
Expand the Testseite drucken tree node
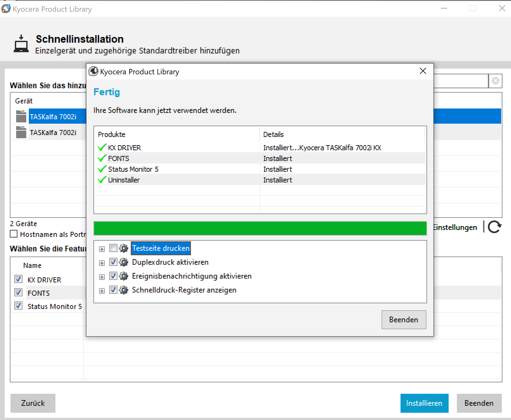tap(102, 249)
